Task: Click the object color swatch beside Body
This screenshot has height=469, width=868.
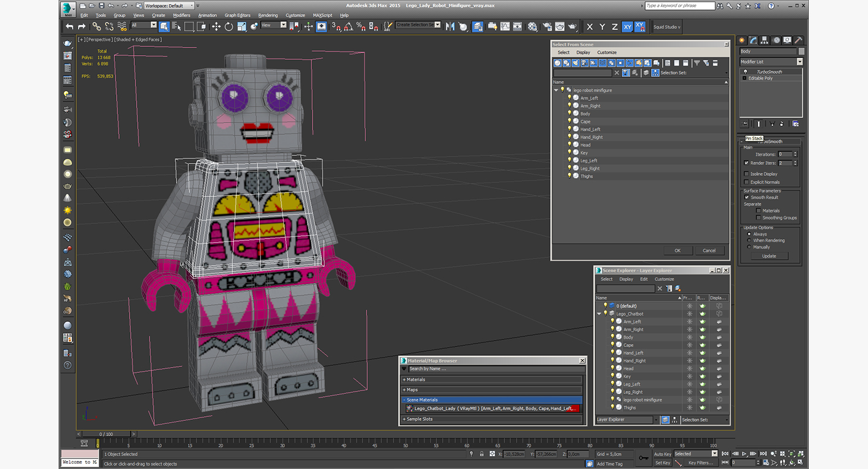Action: (801, 52)
